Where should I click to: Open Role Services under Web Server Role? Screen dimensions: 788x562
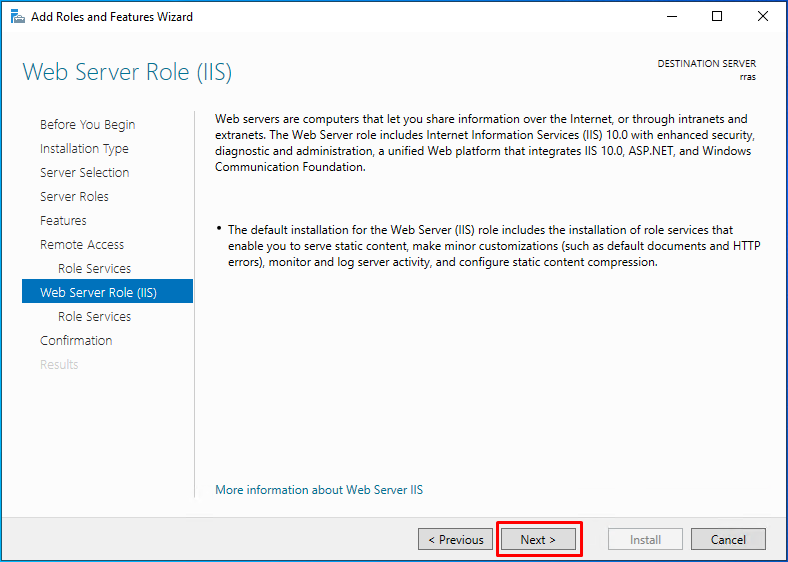click(94, 316)
